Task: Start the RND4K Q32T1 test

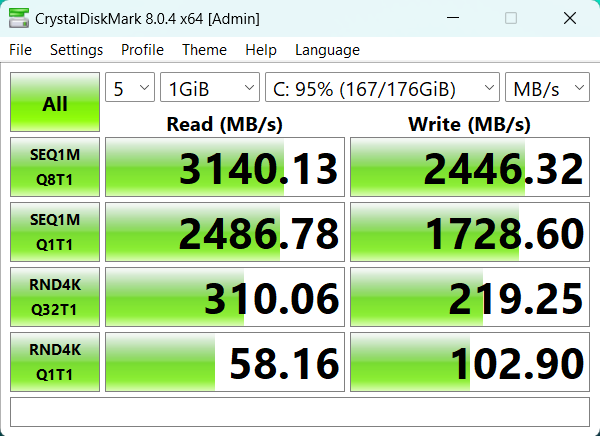Action: 55,297
